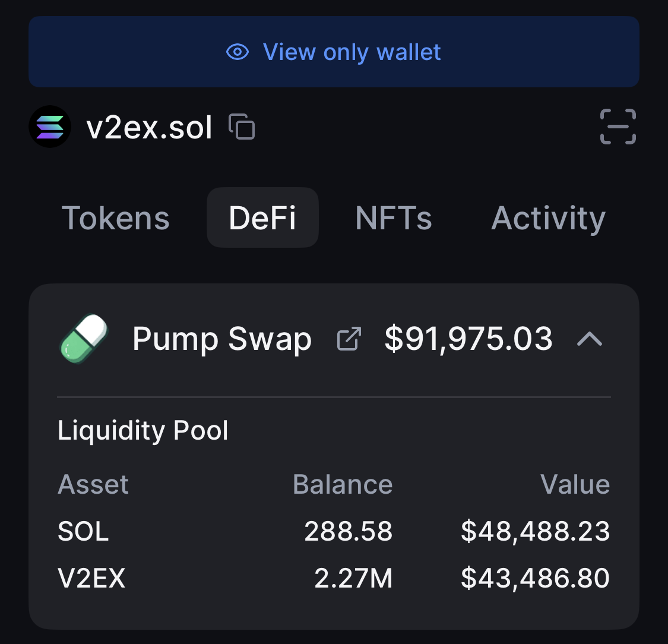Image resolution: width=668 pixels, height=644 pixels.
Task: Open the NFTs tab
Action: pyautogui.click(x=394, y=218)
